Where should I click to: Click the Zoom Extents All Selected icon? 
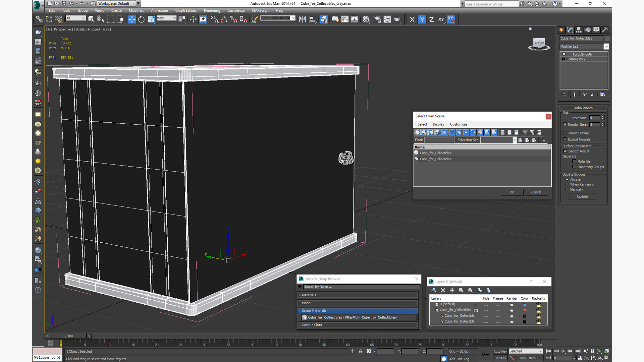coord(607,351)
